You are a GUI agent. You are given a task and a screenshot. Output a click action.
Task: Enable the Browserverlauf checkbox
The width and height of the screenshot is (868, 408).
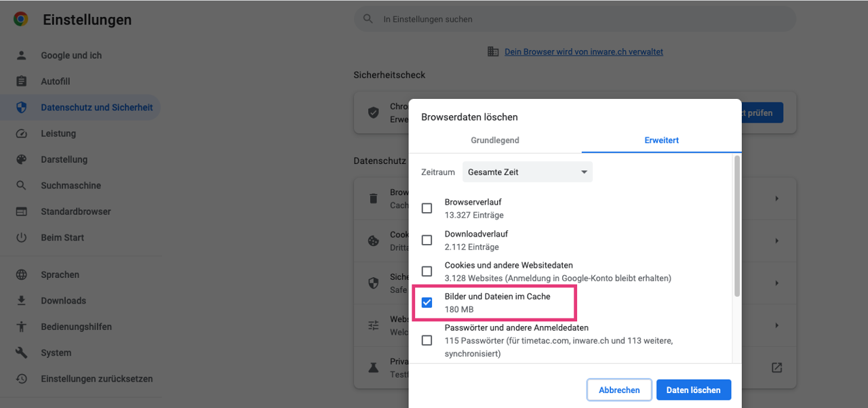pos(427,208)
